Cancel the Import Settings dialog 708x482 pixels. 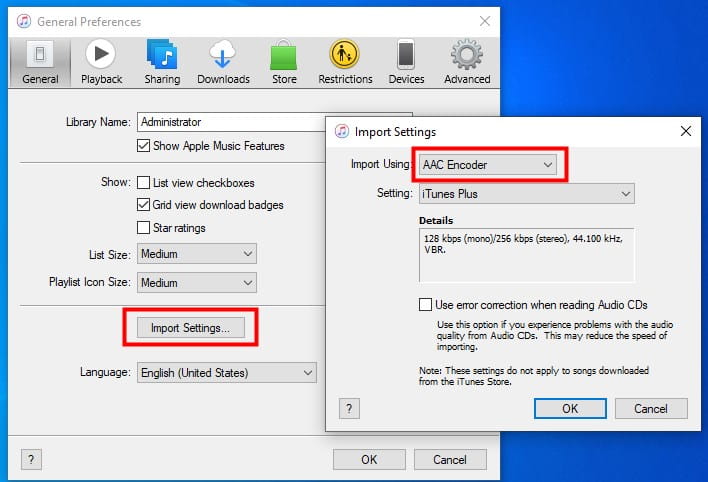(x=651, y=408)
